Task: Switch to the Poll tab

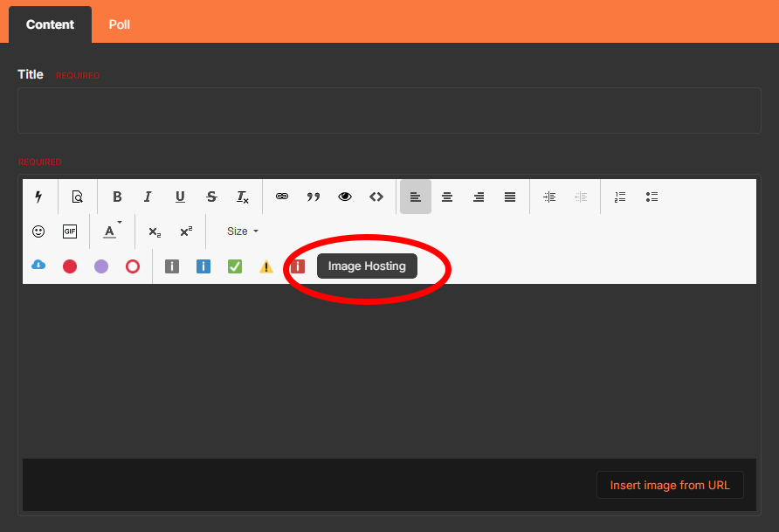Action: [x=120, y=24]
